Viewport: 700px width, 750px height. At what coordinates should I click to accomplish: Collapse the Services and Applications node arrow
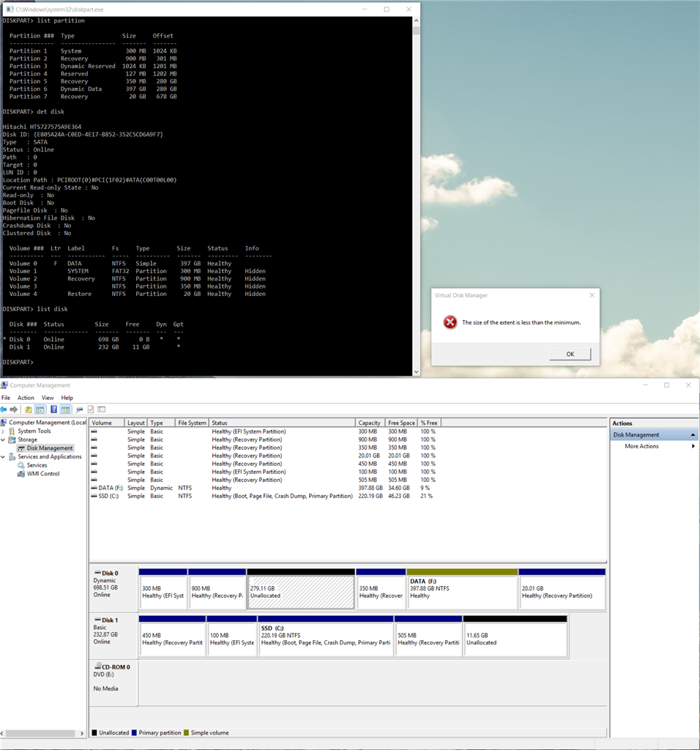(4, 457)
